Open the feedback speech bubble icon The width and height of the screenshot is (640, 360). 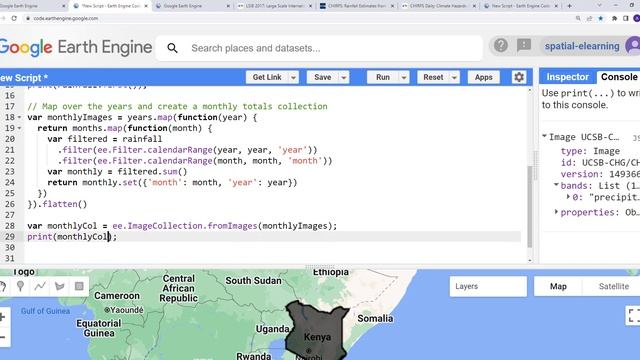[x=524, y=45]
